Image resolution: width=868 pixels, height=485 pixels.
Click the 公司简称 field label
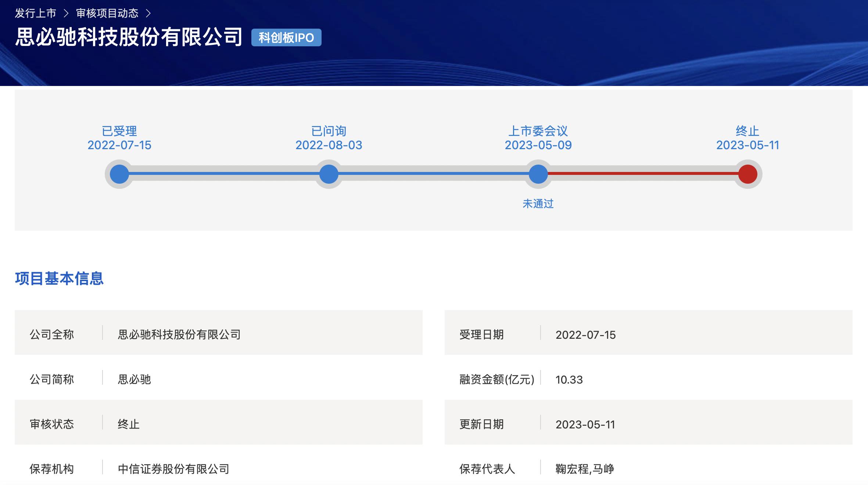click(52, 380)
